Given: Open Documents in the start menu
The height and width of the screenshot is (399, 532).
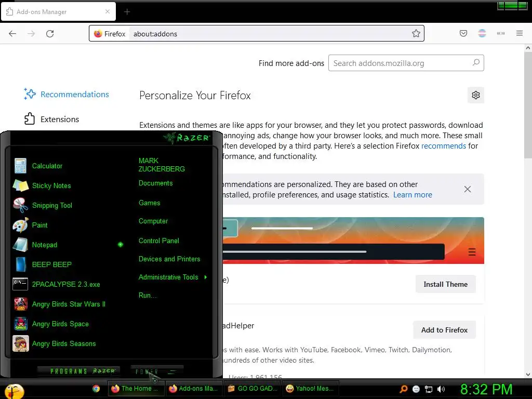Looking at the screenshot, I should (156, 183).
